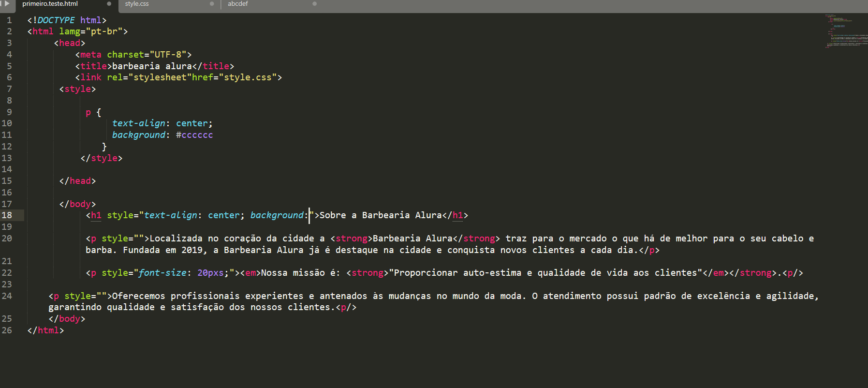This screenshot has width=868, height=388.
Task: Open the abcdef tab
Action: tap(238, 4)
